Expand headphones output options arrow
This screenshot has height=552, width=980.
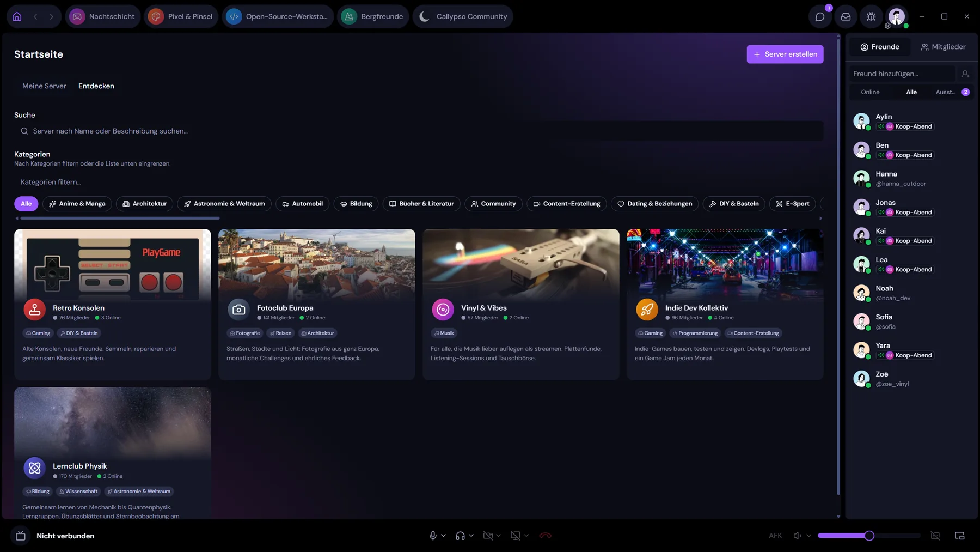[x=471, y=536]
